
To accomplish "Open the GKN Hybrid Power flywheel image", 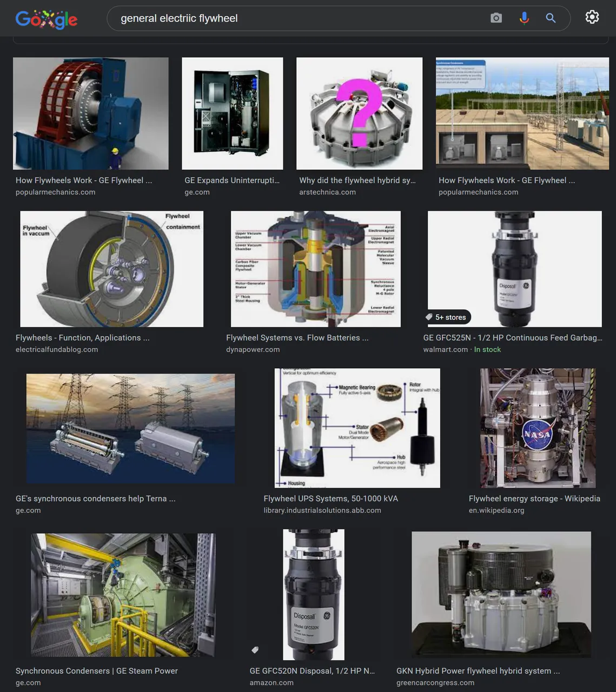I will click(x=501, y=594).
